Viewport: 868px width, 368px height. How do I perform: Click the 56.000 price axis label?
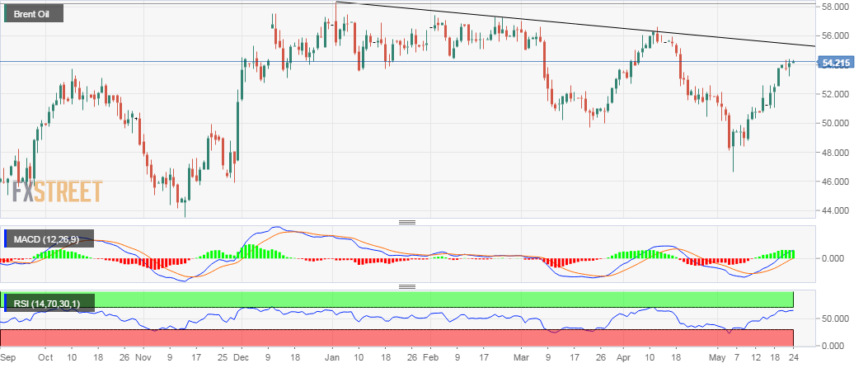tap(836, 35)
